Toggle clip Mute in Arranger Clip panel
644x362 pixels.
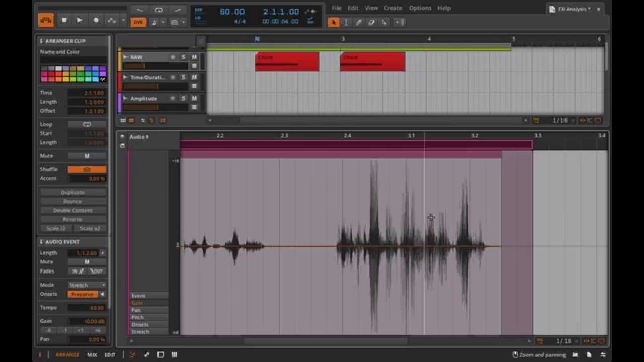87,156
